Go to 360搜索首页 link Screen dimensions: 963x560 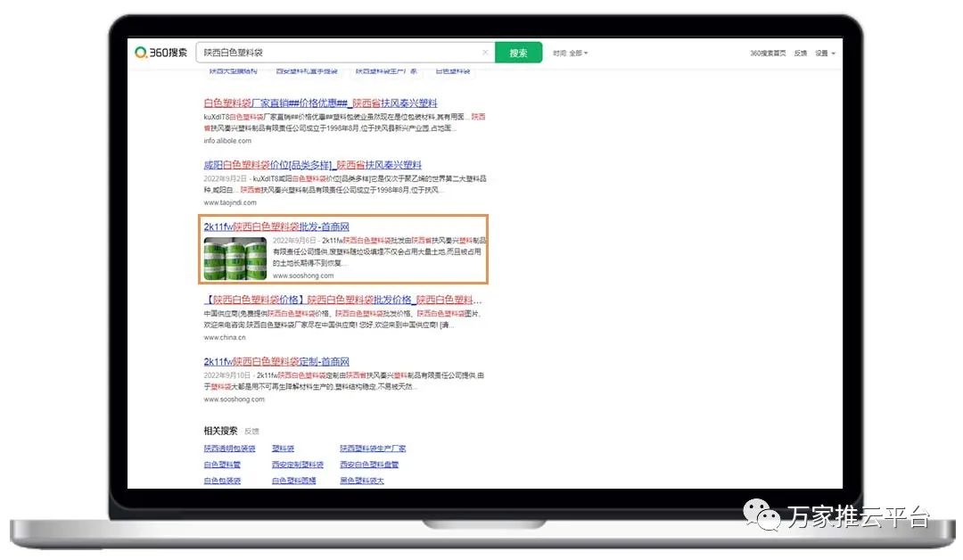(768, 54)
